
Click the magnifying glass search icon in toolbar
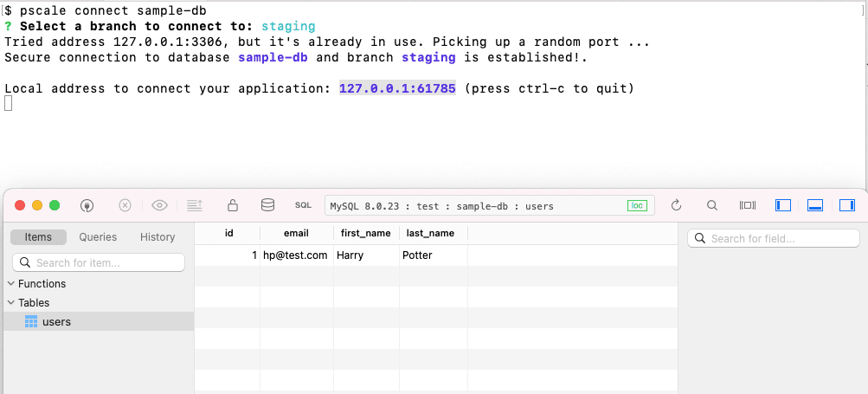tap(712, 205)
